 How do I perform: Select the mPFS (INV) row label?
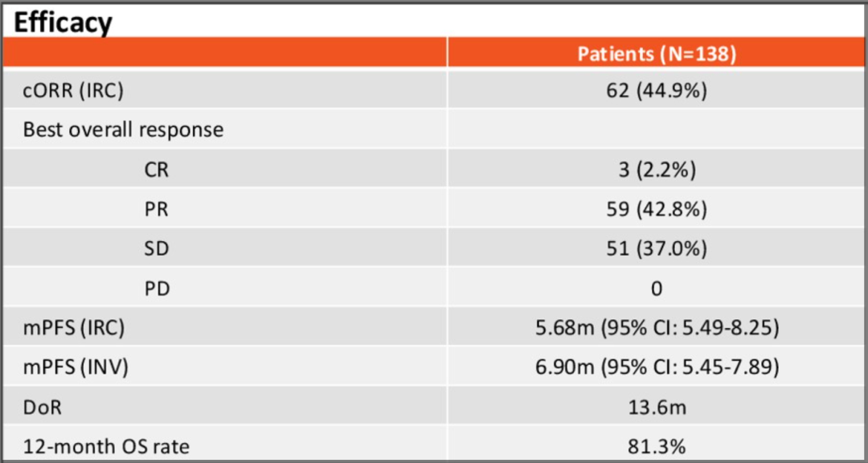pos(76,367)
